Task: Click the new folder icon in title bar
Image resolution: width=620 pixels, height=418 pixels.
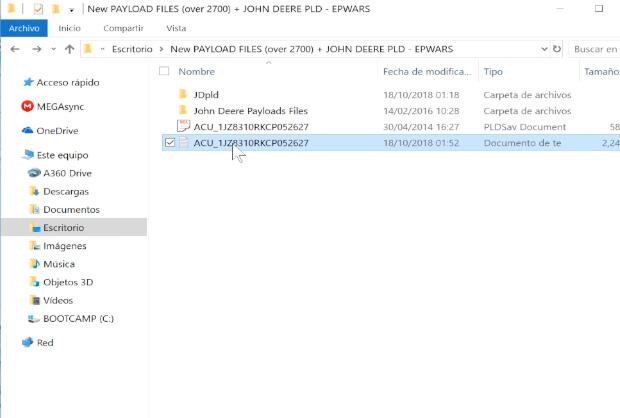Action: [56, 9]
